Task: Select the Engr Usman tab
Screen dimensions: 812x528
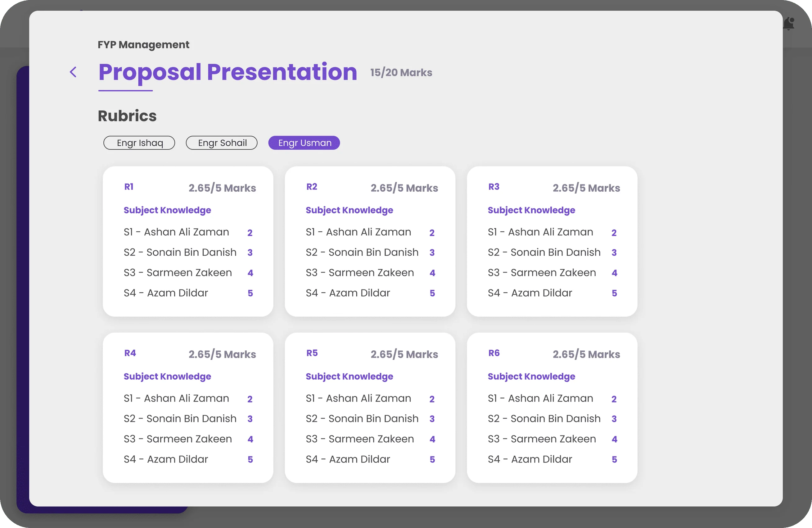Action: [x=304, y=143]
